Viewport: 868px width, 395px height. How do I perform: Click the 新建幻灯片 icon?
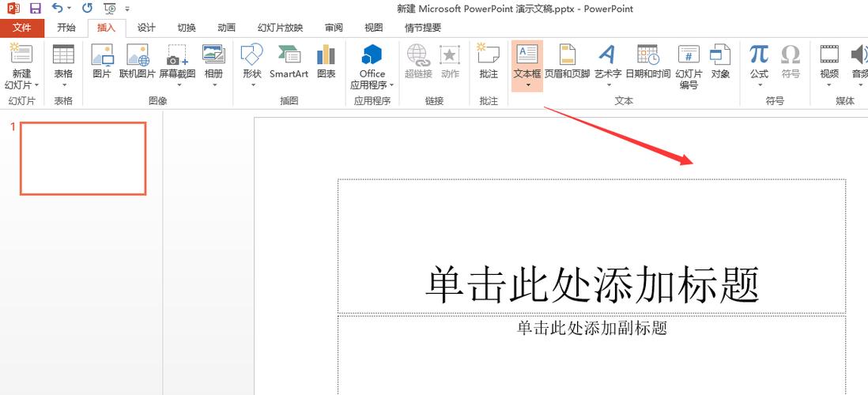tap(21, 54)
